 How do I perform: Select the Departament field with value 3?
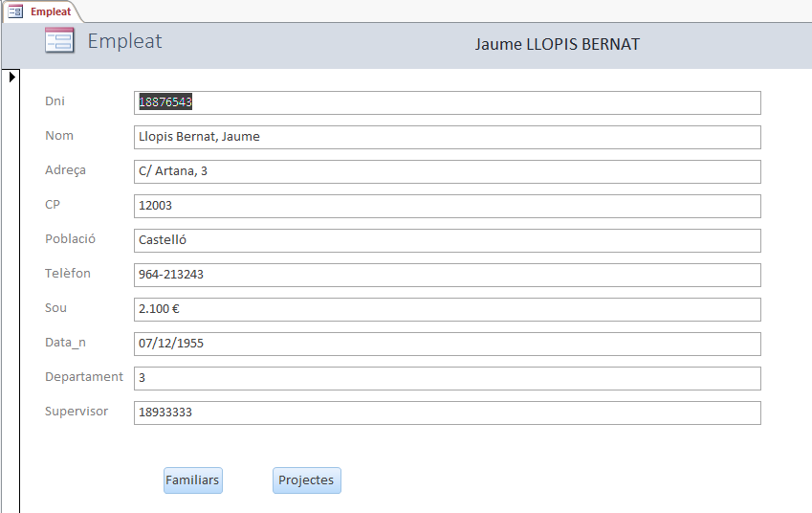(x=447, y=378)
